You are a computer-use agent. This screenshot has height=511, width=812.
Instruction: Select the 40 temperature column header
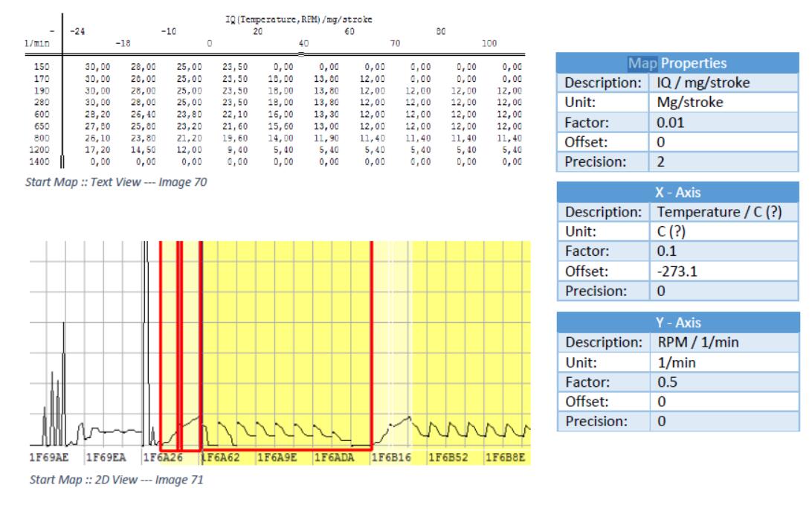303,43
